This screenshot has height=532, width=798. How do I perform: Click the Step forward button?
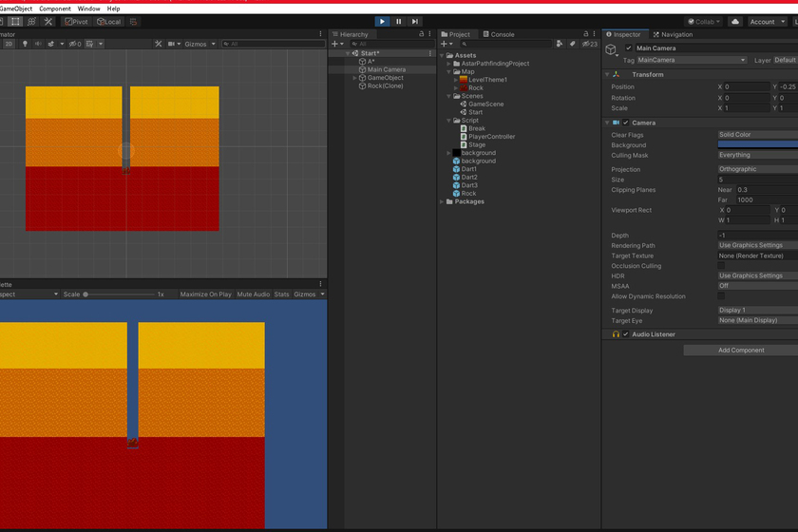click(x=414, y=21)
